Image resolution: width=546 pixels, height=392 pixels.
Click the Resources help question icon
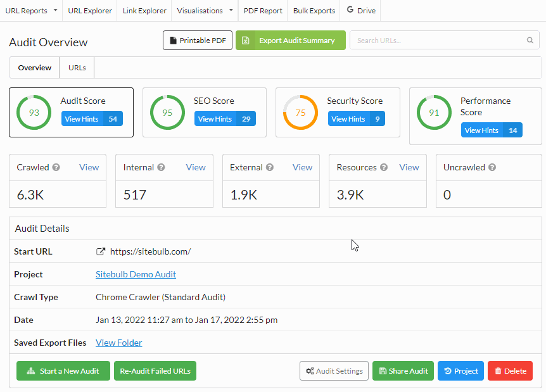[x=384, y=167]
